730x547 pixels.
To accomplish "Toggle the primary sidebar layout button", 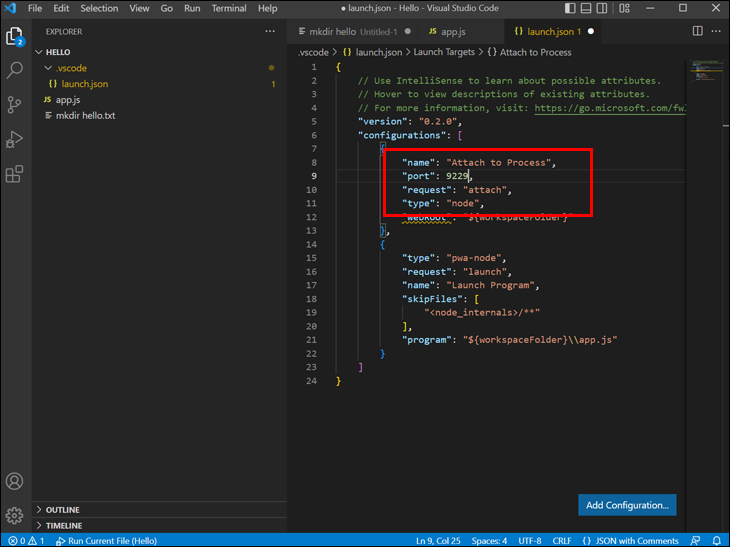I will pos(570,8).
